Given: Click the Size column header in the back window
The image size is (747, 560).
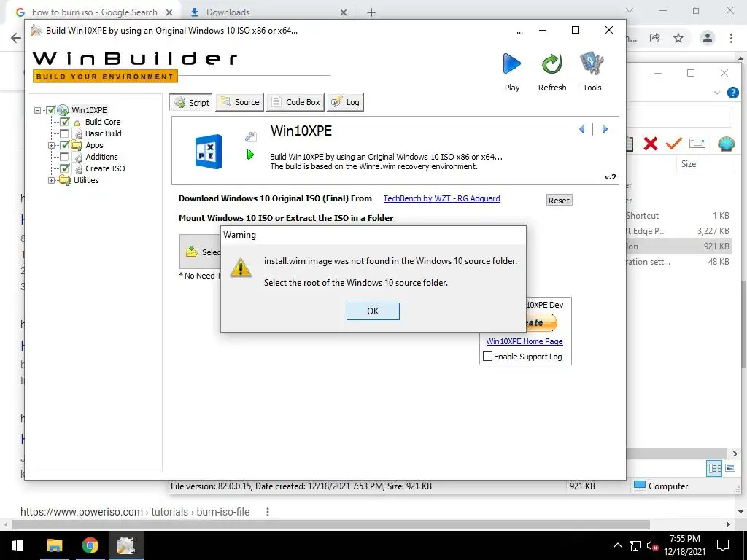Looking at the screenshot, I should [x=689, y=164].
